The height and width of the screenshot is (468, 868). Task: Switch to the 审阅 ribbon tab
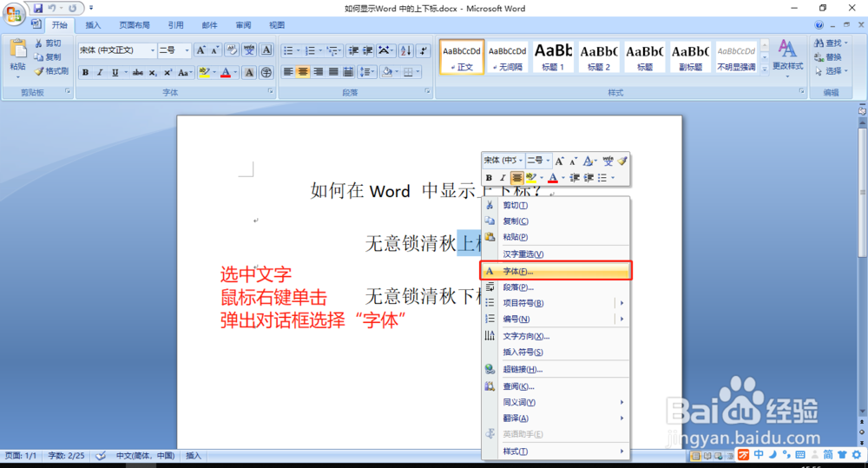(x=243, y=25)
